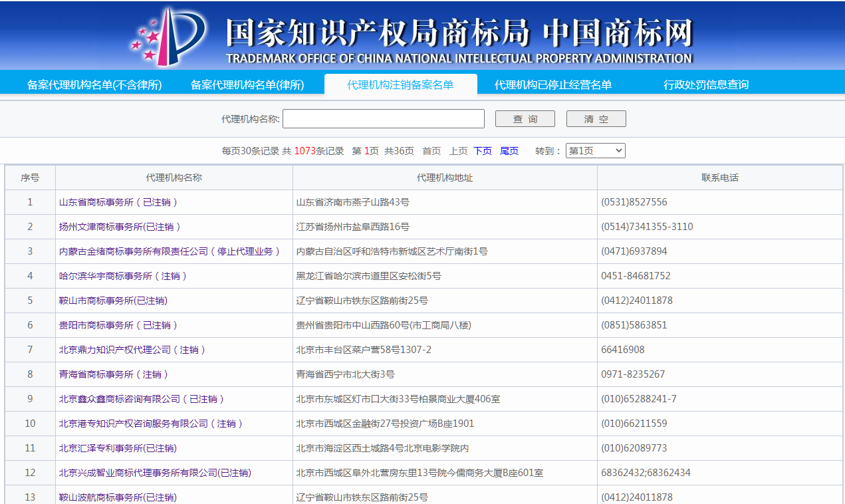Open 哈尔滨华宇商标事务所（注销） link
The width and height of the screenshot is (845, 504).
click(x=123, y=276)
